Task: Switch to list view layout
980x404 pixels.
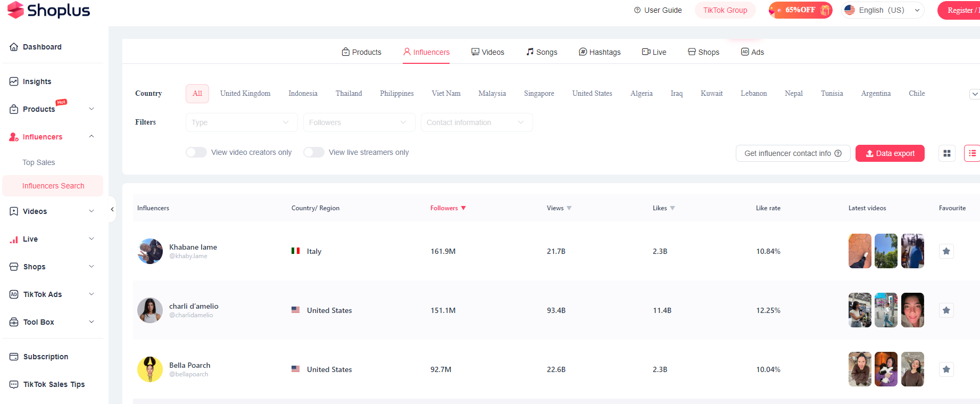Action: click(973, 153)
